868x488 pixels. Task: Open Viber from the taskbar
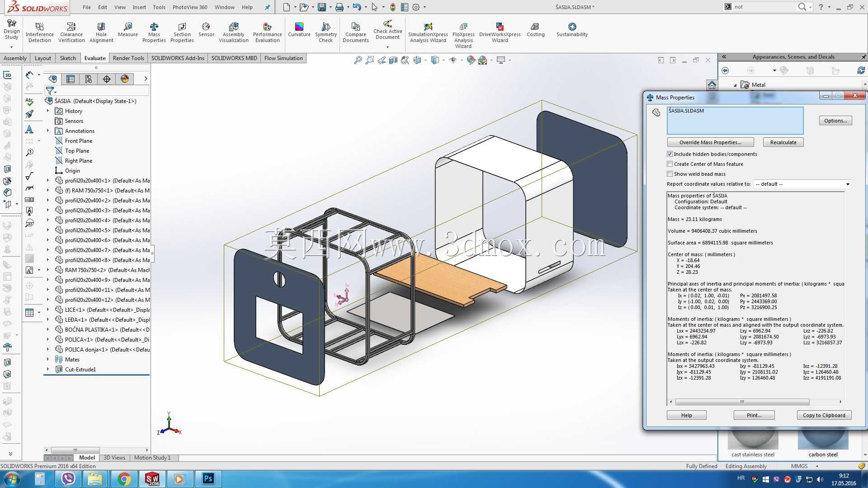tap(68, 479)
